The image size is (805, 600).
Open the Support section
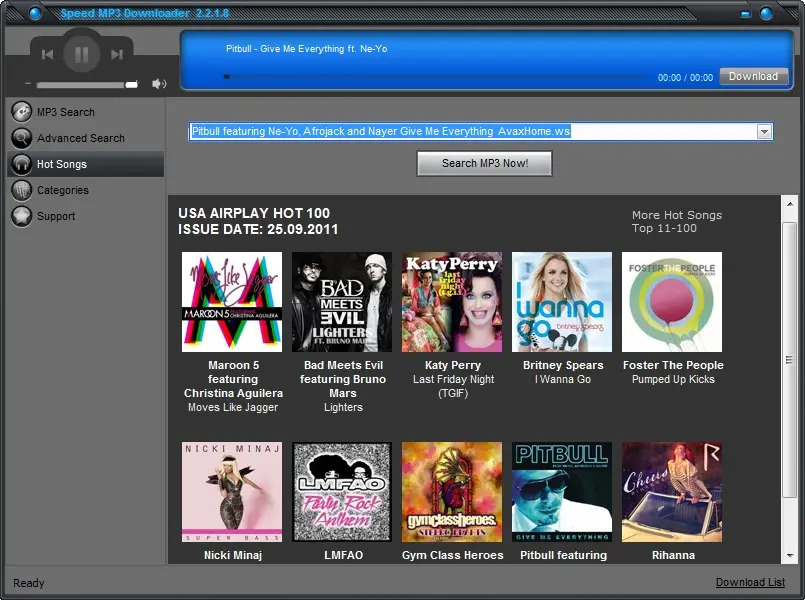click(x=86, y=216)
